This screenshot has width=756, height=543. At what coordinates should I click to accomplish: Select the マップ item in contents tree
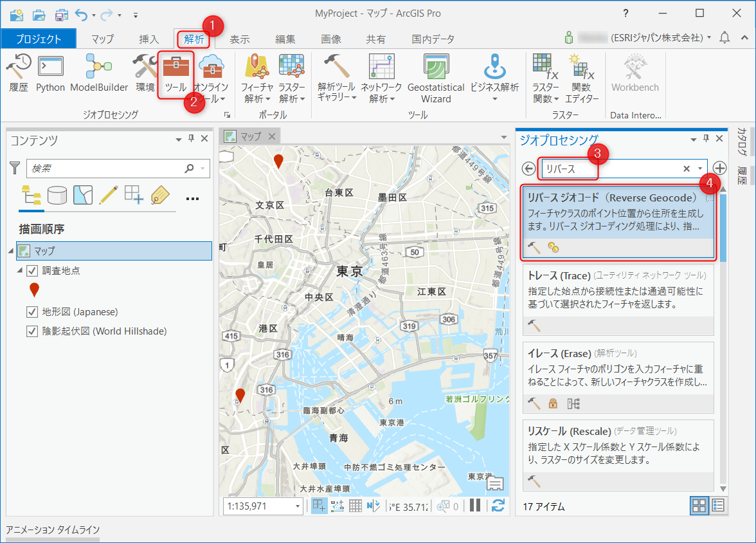click(x=114, y=251)
